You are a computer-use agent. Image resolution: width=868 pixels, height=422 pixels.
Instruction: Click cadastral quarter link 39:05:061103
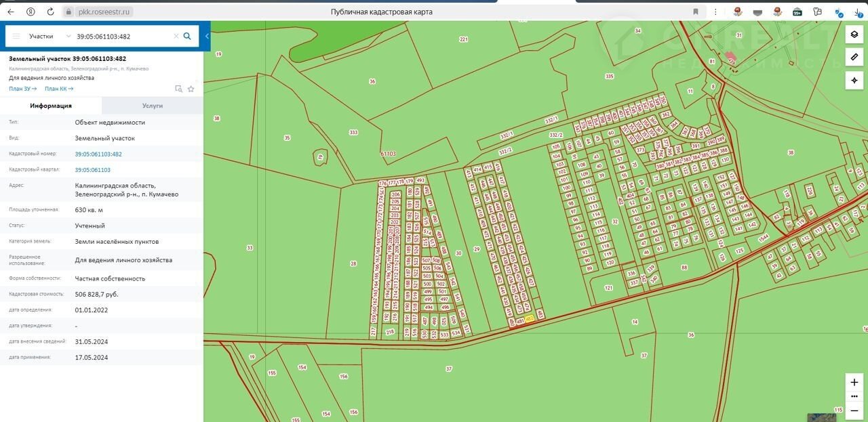tap(92, 170)
